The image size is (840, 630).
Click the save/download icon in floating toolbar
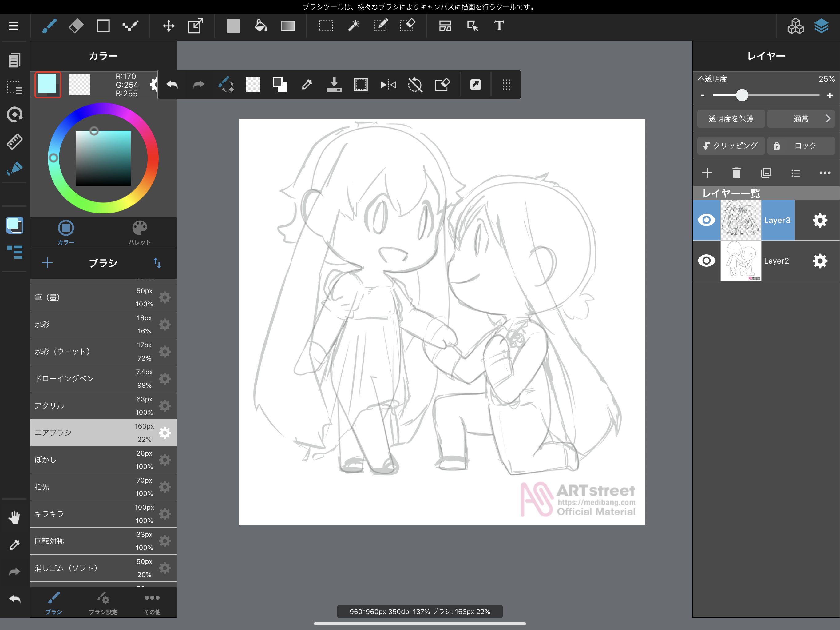334,84
